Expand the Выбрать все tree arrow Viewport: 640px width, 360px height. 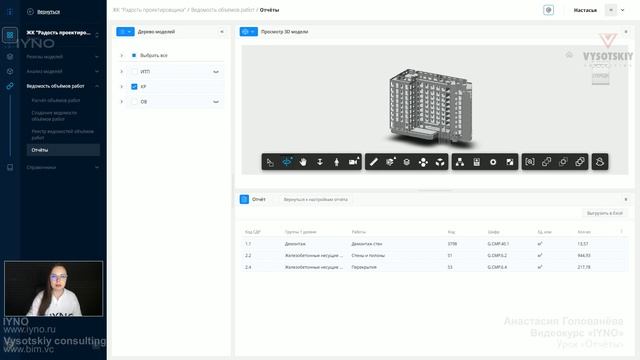121,55
